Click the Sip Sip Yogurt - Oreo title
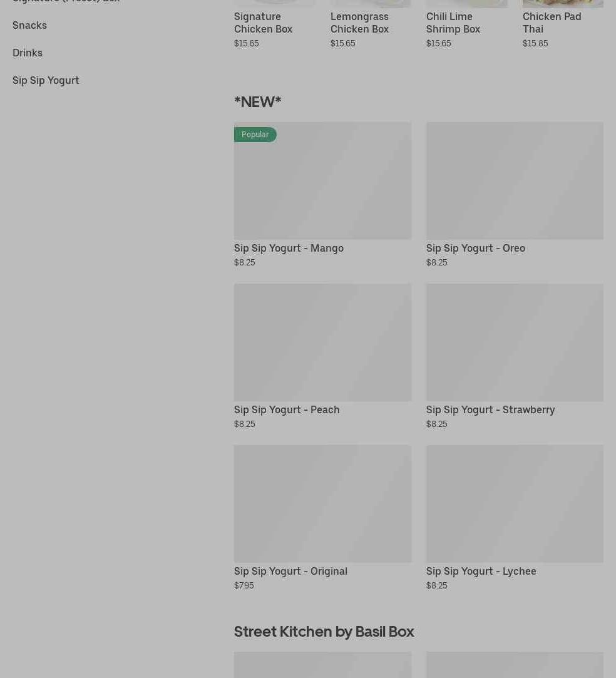 click(x=475, y=249)
